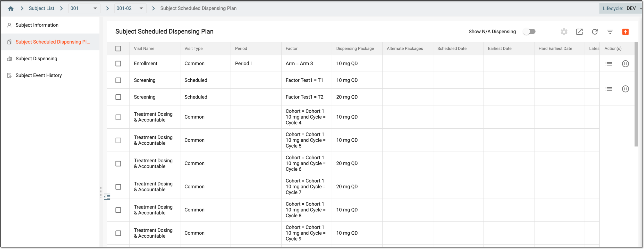The image size is (644, 249).
Task: Sort by Dispensing Package column header
Action: pos(355,48)
